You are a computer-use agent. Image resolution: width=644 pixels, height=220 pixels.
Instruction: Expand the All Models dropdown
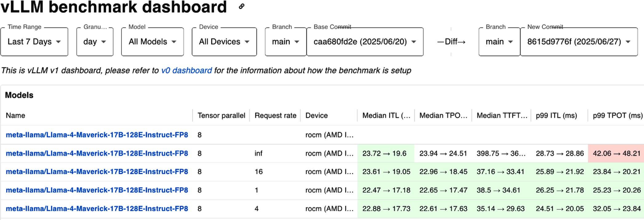click(153, 42)
